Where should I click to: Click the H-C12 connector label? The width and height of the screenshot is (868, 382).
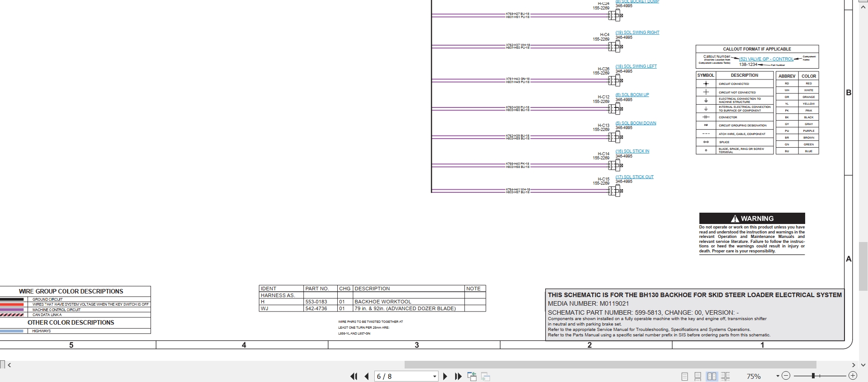[x=604, y=97]
